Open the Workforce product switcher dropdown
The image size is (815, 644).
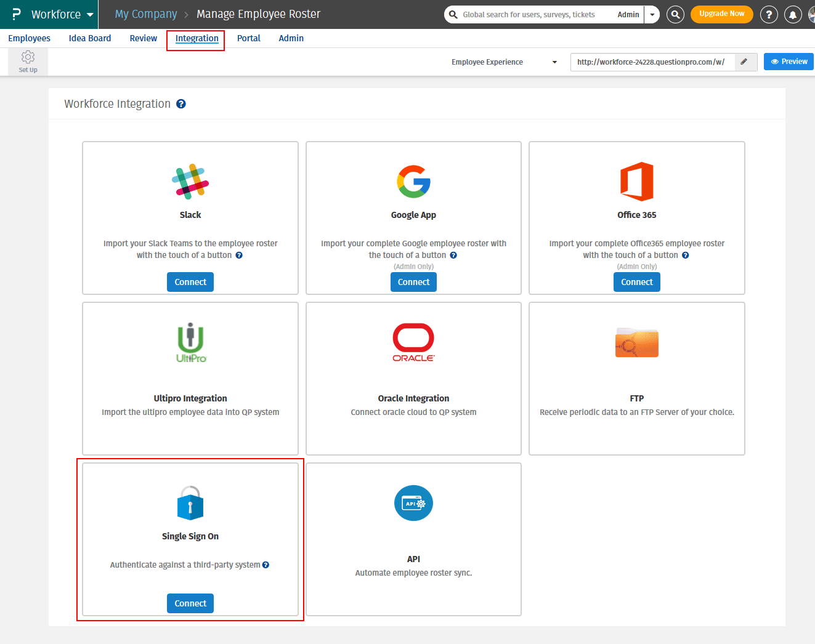pyautogui.click(x=63, y=14)
